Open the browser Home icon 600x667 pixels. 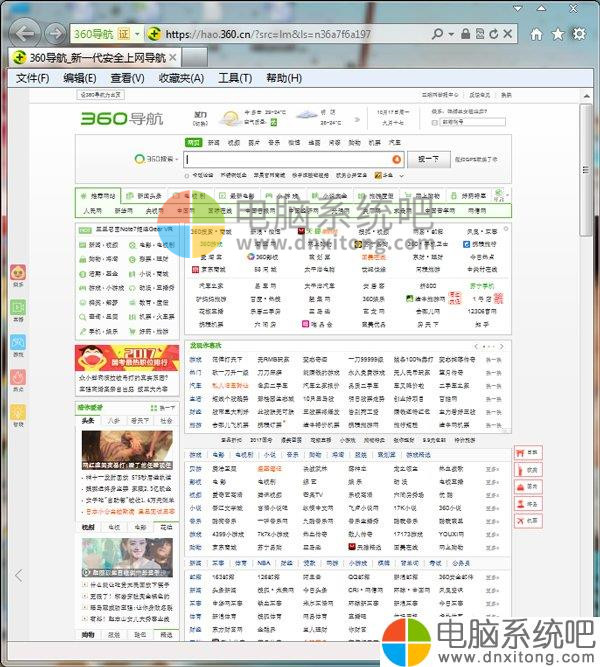tap(536, 34)
